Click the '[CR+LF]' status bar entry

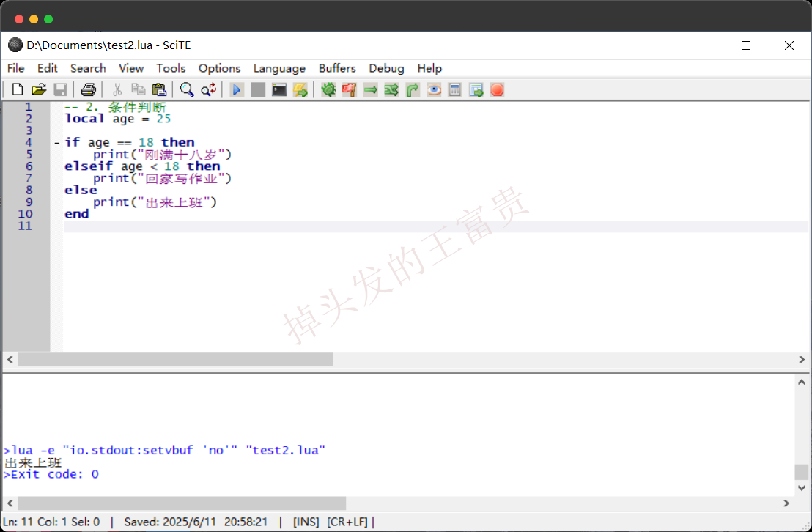pyautogui.click(x=347, y=522)
